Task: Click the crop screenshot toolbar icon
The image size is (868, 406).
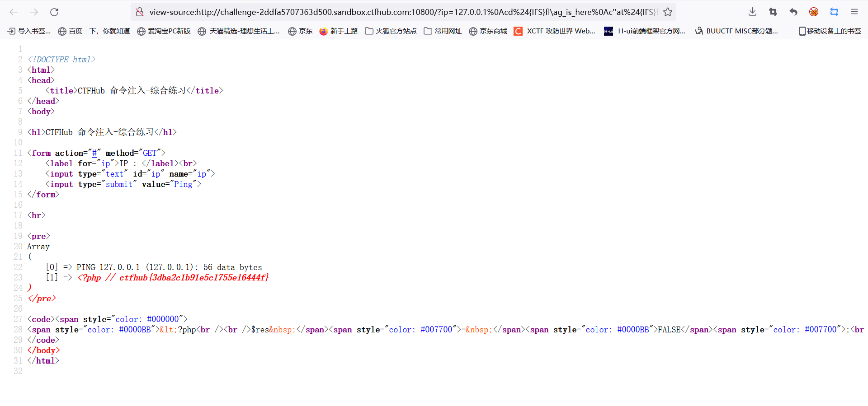Action: coord(773,12)
